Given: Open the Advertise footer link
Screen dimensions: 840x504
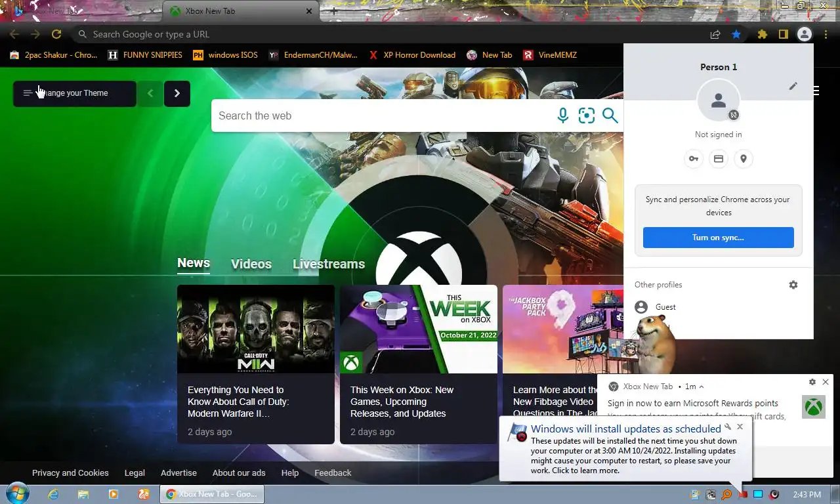Looking at the screenshot, I should [178, 472].
